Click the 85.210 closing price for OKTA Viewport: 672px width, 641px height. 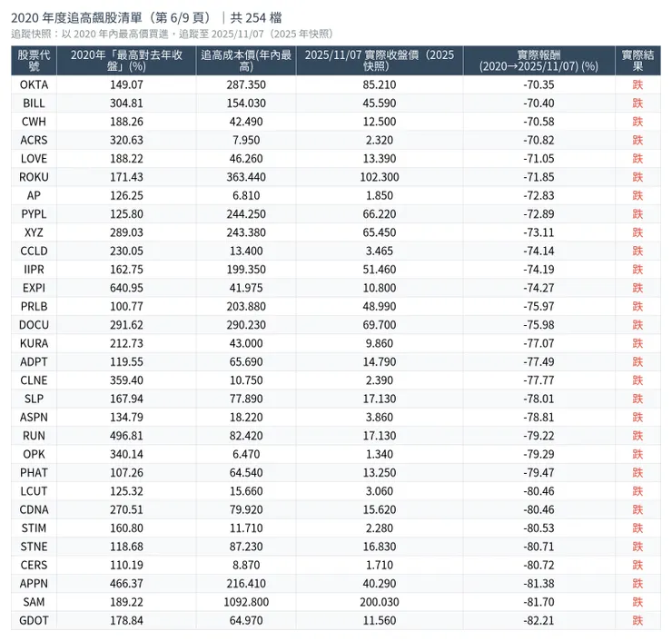pos(380,84)
